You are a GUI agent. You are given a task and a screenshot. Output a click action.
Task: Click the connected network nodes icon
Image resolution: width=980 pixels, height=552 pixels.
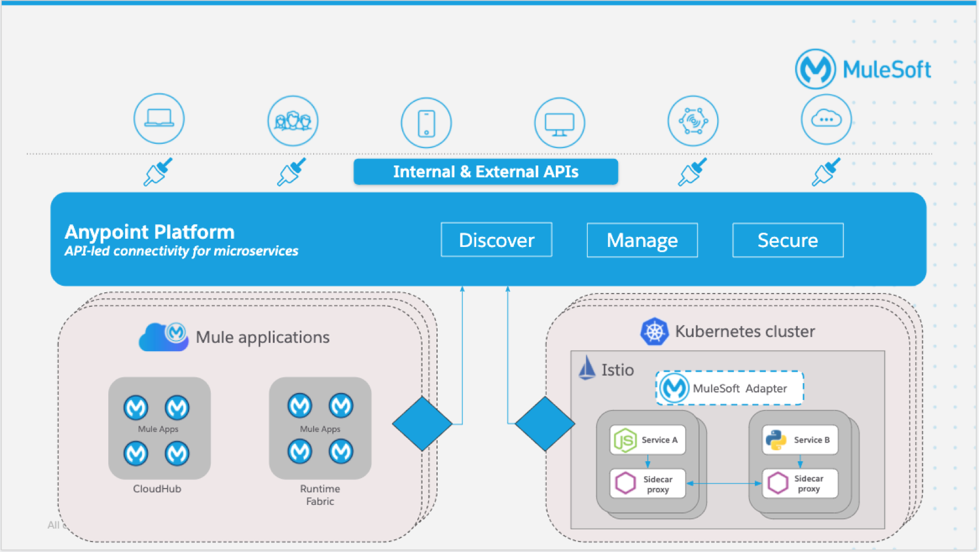click(x=693, y=121)
